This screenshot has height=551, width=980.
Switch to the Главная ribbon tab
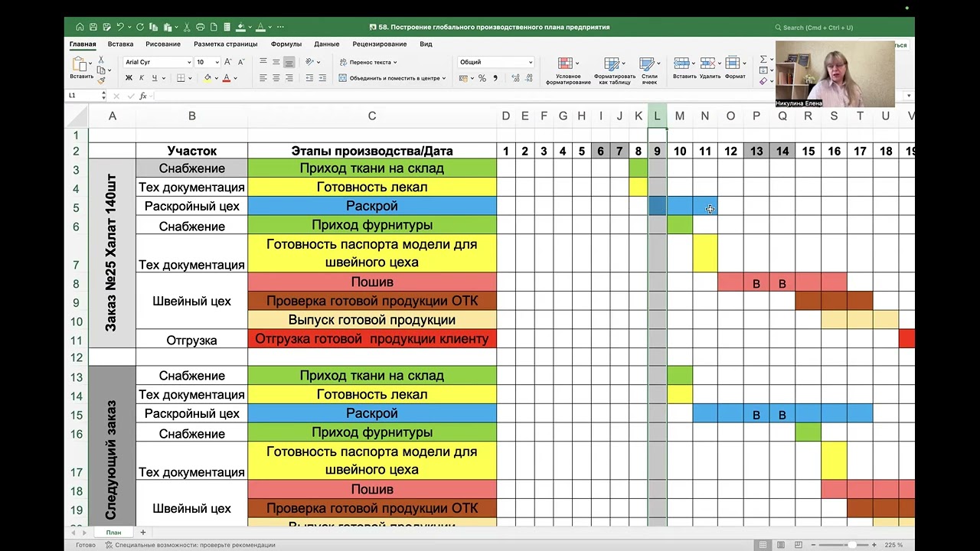[x=83, y=44]
